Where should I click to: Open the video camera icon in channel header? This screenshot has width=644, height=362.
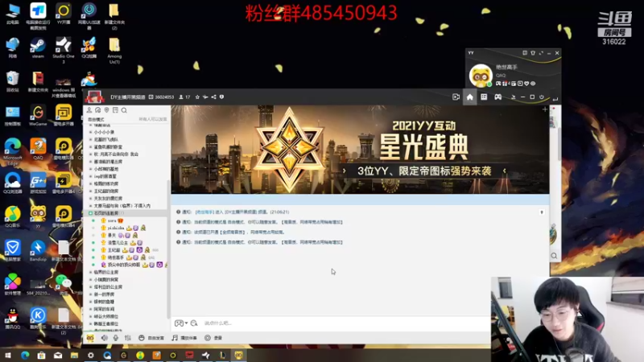point(456,97)
